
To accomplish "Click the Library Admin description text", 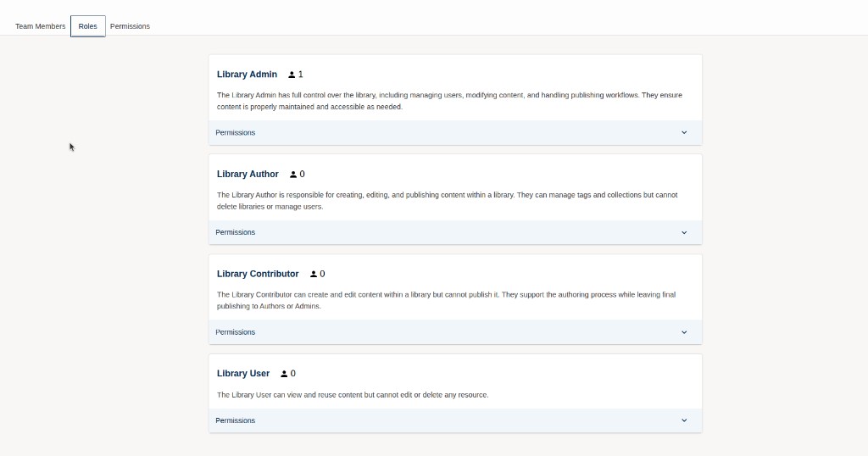I will pos(449,101).
